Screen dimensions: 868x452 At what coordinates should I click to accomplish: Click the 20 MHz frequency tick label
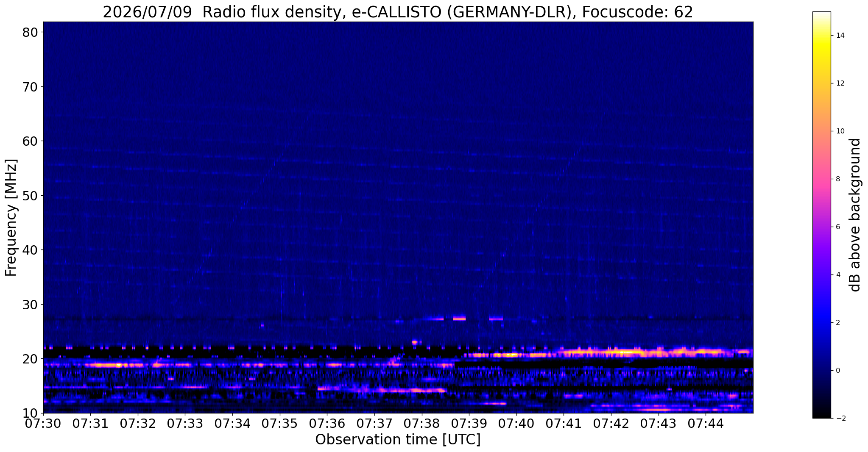[30, 359]
